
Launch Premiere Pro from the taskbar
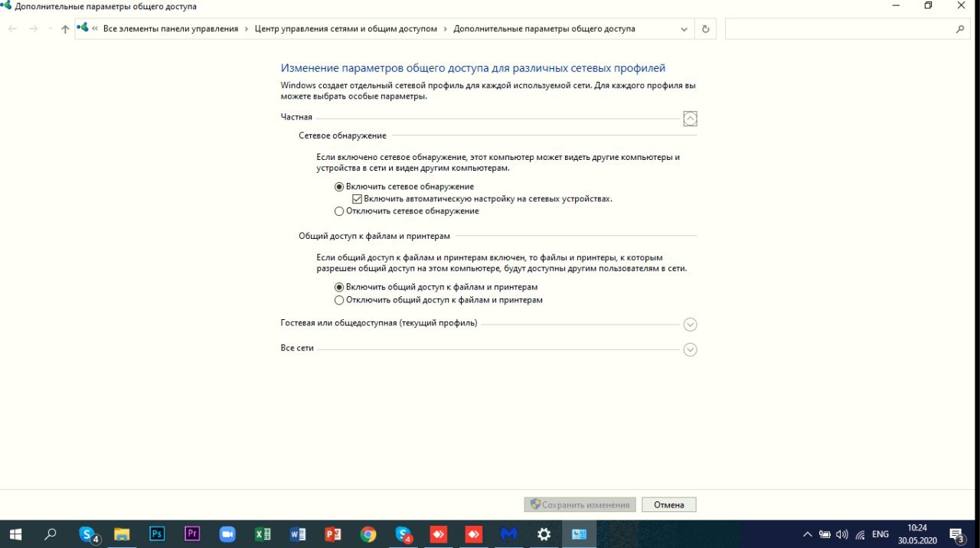192,534
